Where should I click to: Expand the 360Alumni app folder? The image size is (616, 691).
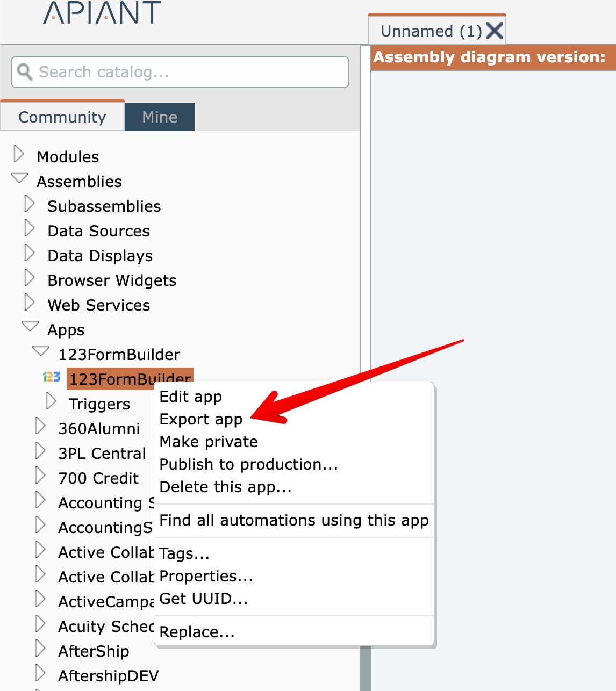pyautogui.click(x=40, y=426)
